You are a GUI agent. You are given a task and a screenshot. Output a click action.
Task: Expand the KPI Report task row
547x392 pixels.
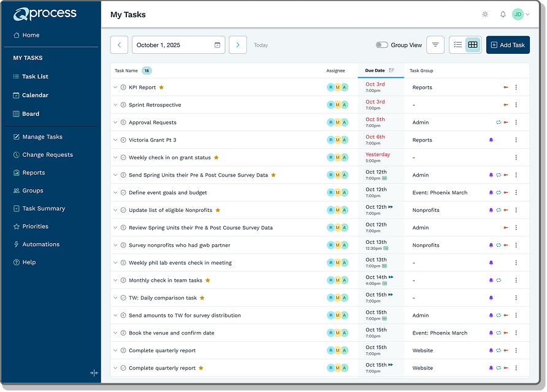point(115,88)
